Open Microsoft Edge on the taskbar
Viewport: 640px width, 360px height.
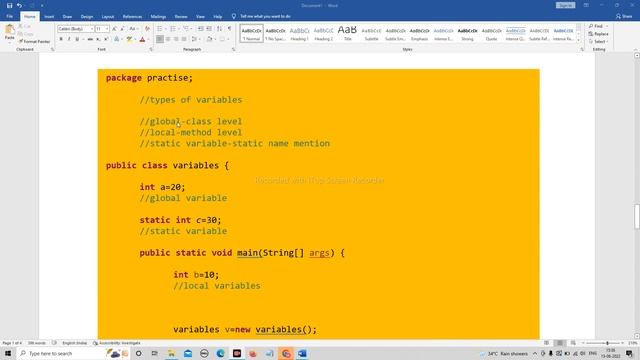pyautogui.click(x=220, y=353)
